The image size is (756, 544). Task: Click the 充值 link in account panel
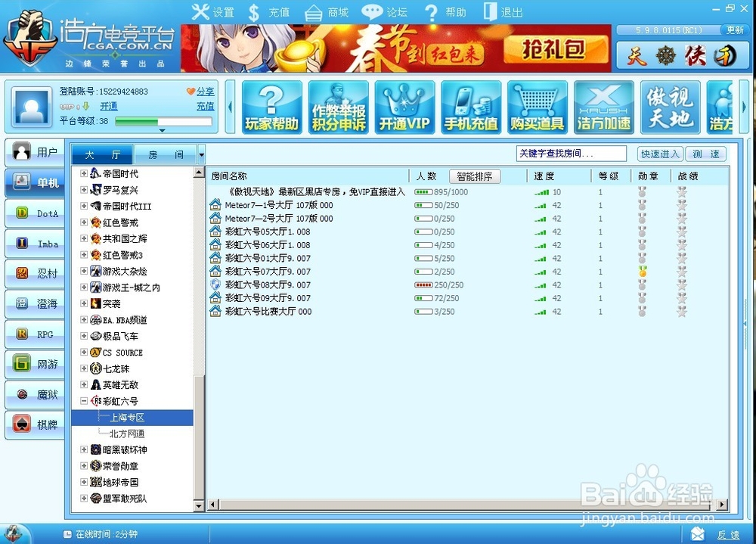tap(206, 106)
